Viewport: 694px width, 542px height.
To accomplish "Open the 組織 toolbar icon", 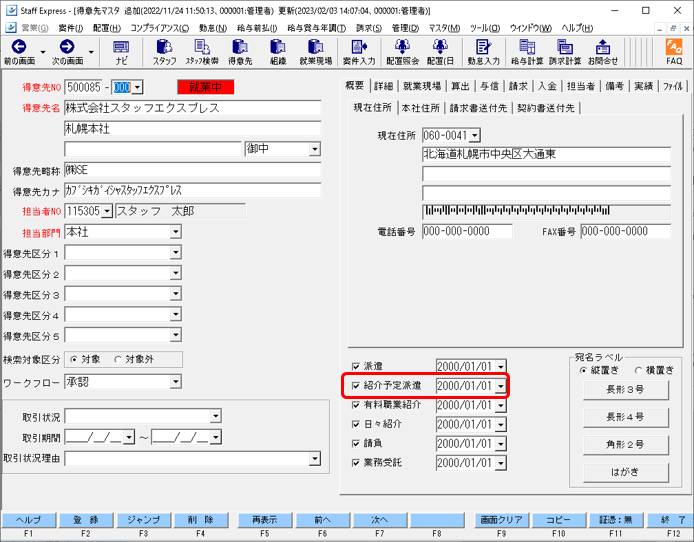I will click(x=278, y=52).
